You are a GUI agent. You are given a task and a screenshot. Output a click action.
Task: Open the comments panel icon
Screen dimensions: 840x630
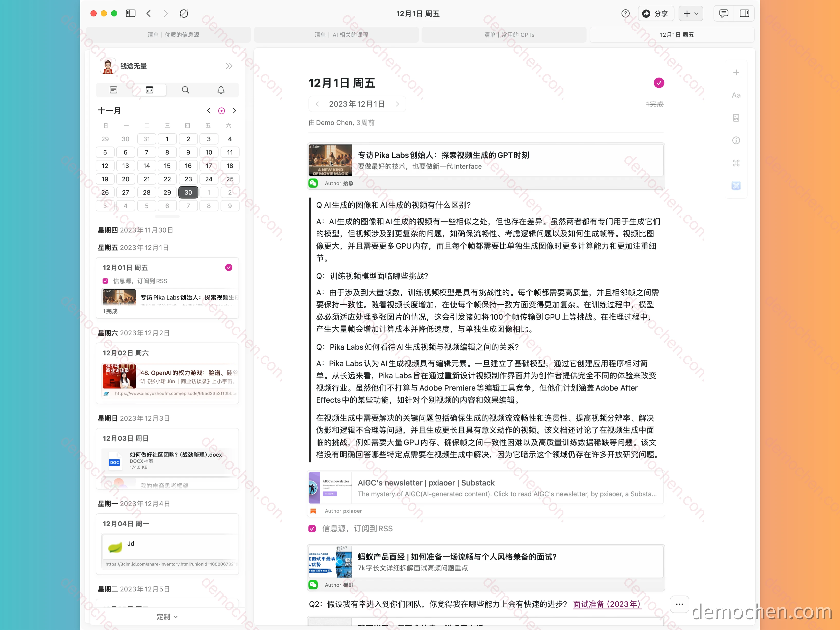(x=724, y=14)
